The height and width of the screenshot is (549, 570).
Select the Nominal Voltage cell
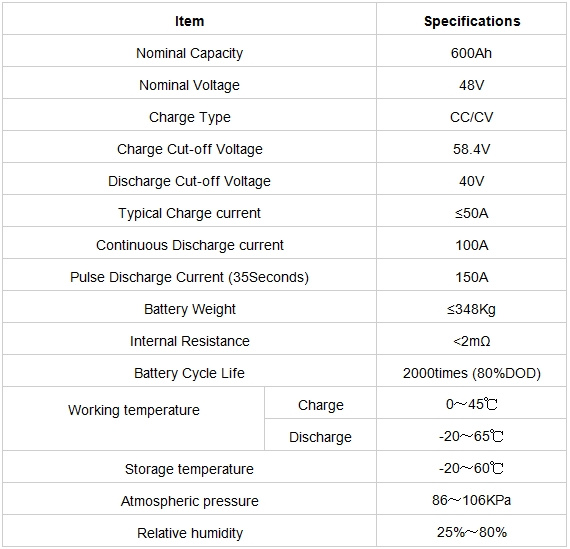coord(189,85)
